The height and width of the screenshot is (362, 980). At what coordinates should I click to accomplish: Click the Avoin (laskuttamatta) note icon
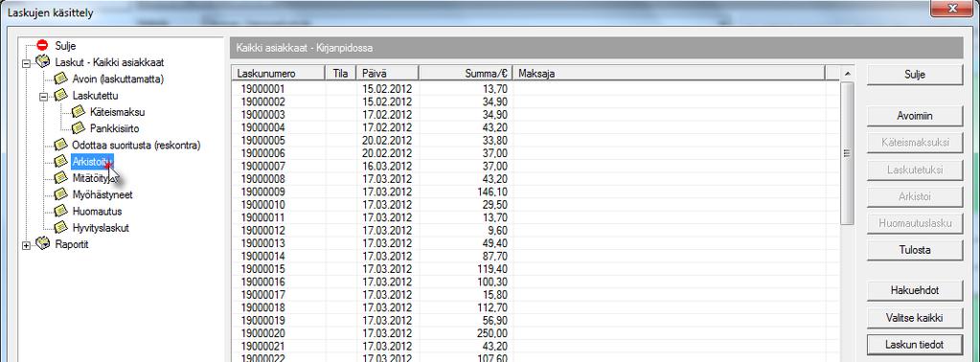[60, 79]
